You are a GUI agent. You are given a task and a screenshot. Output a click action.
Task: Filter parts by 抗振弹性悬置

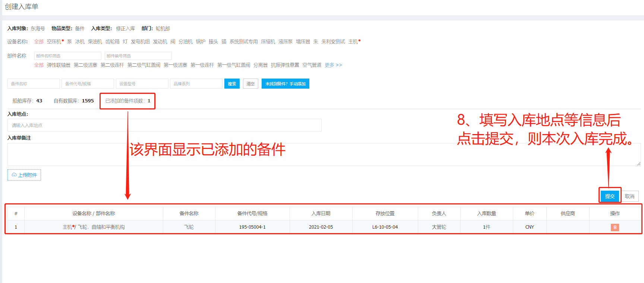coord(285,65)
